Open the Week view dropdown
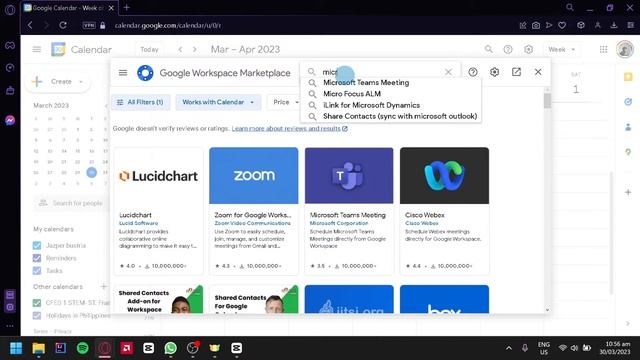Image resolution: width=640 pixels, height=360 pixels. click(562, 49)
